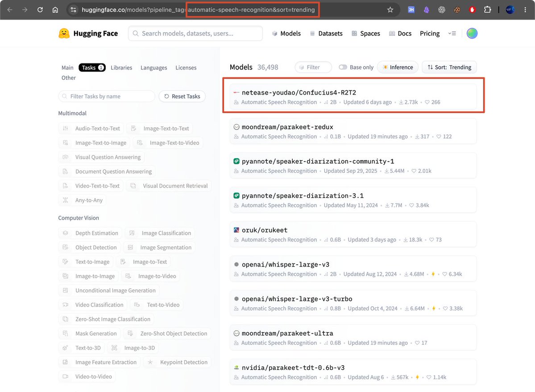Go to the browser home page icon
Screen dimensions: 535x392
pyautogui.click(x=55, y=9)
